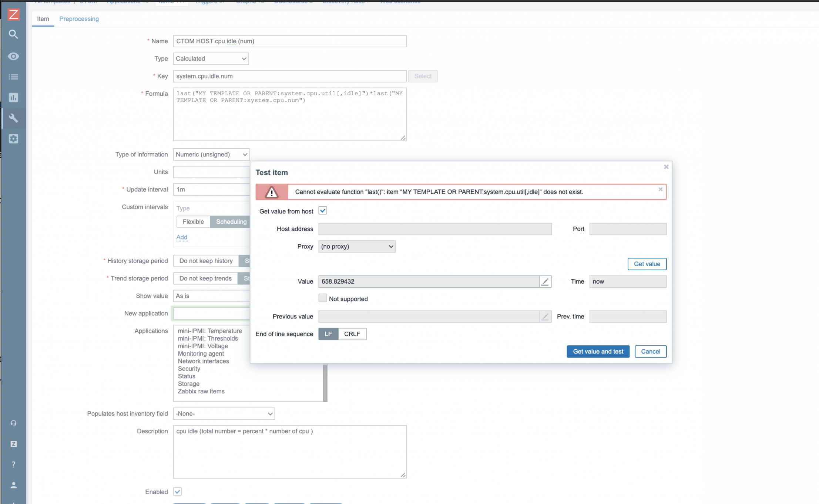Open Populates host inventory field dropdown
819x504 pixels.
tap(224, 413)
